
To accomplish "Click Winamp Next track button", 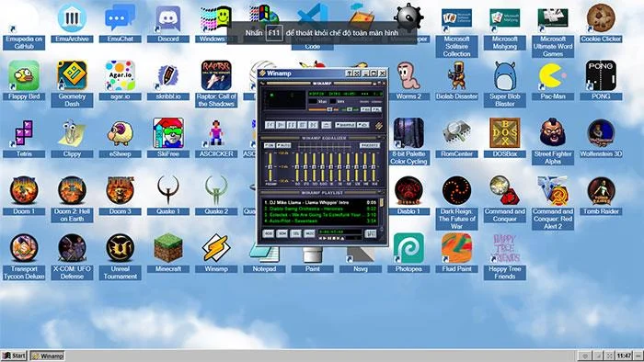I will click(314, 125).
